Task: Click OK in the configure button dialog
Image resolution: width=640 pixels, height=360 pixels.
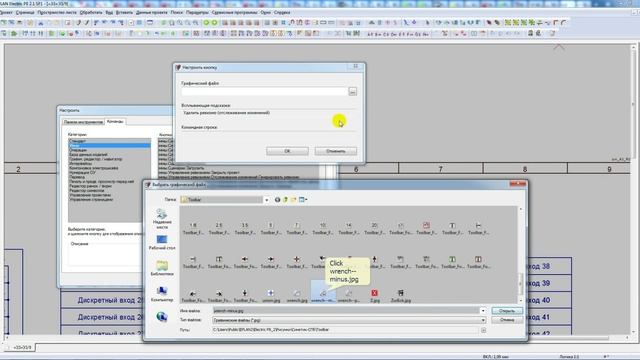Action: click(287, 151)
